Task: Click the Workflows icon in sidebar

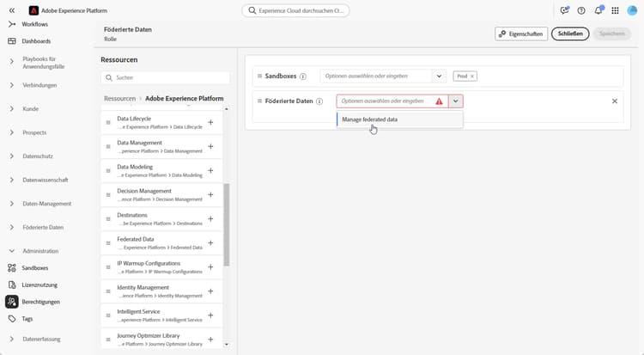Action: [12, 24]
